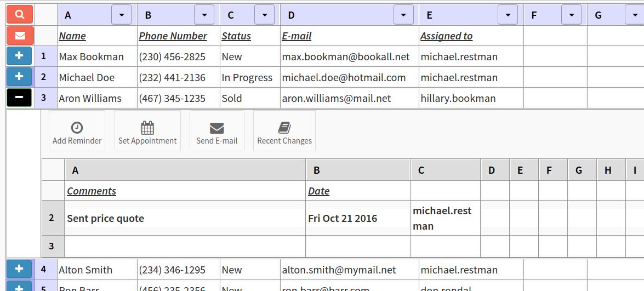Expand row 1 Max Bookman details
This screenshot has height=291, width=644.
point(19,56)
